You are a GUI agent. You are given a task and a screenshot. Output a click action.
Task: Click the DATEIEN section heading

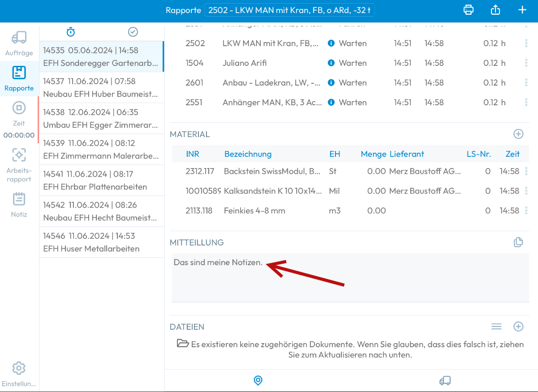[x=187, y=327]
